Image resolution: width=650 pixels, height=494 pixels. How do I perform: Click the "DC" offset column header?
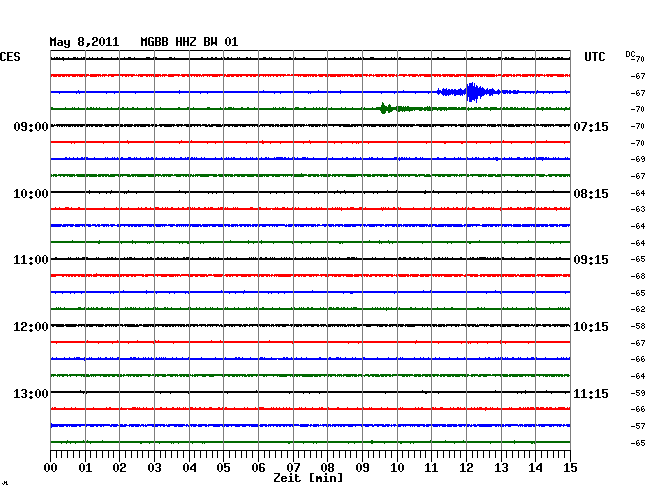[x=630, y=54]
